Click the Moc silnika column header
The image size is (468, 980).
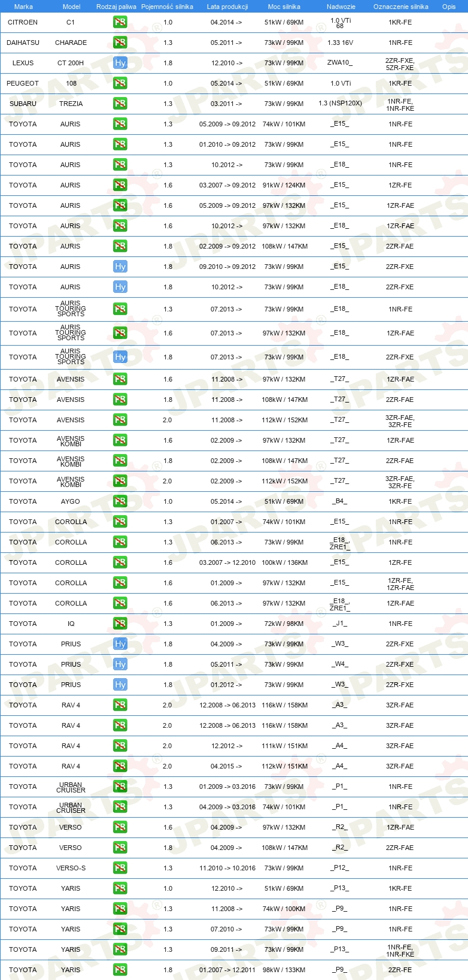[284, 7]
